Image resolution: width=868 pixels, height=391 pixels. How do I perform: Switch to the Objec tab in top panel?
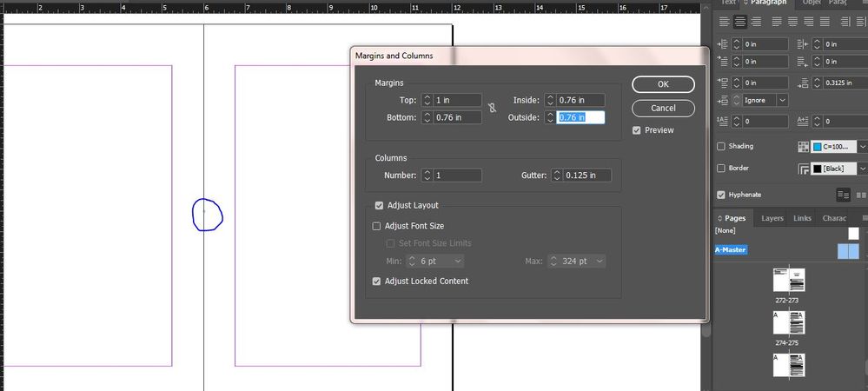(812, 3)
